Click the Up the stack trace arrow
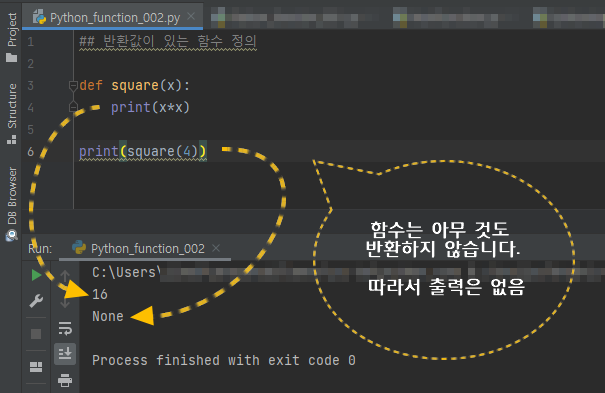The width and height of the screenshot is (605, 393). click(65, 275)
